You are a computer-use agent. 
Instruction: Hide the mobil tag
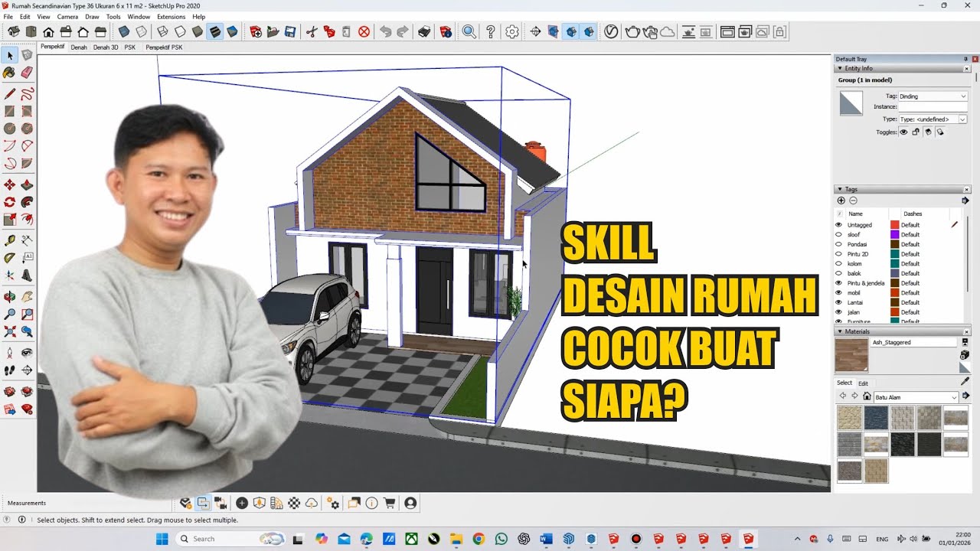[839, 293]
